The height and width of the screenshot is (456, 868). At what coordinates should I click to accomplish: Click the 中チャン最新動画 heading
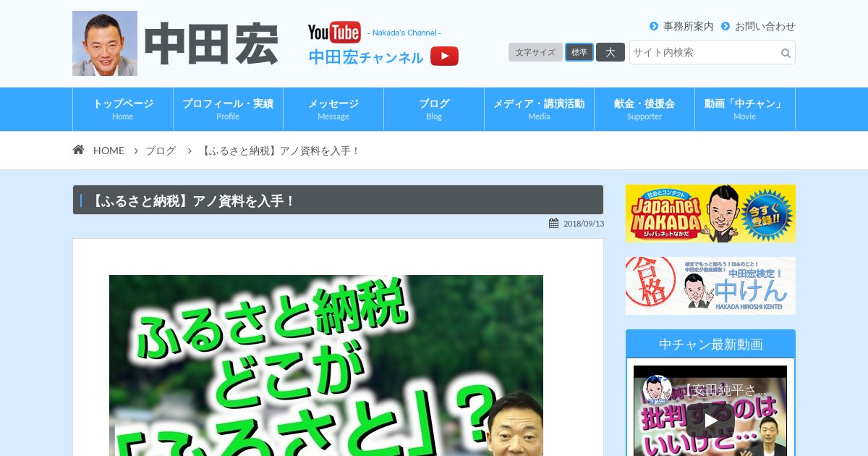710,344
